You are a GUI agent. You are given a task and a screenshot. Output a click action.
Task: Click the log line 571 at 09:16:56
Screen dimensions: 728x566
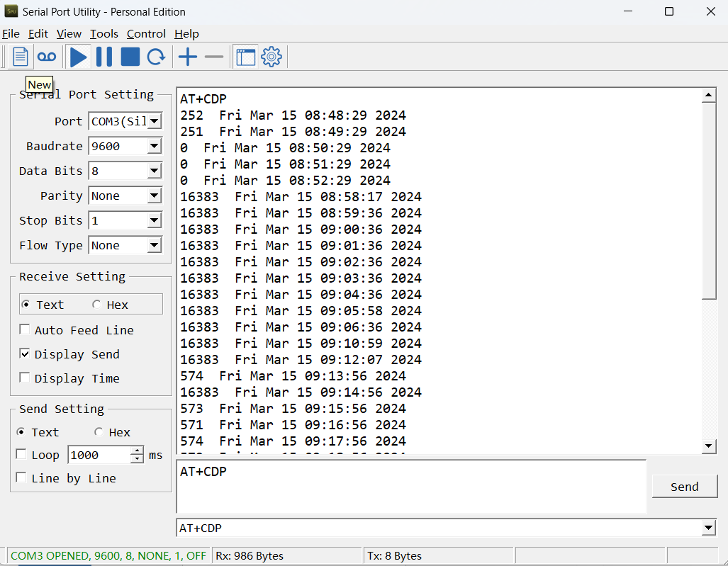pyautogui.click(x=293, y=424)
